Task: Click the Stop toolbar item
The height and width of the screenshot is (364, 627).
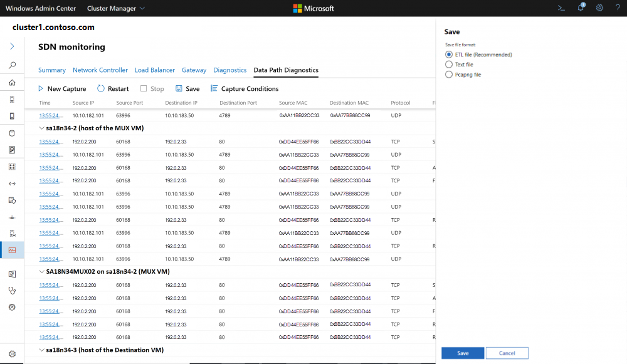Action: point(152,89)
